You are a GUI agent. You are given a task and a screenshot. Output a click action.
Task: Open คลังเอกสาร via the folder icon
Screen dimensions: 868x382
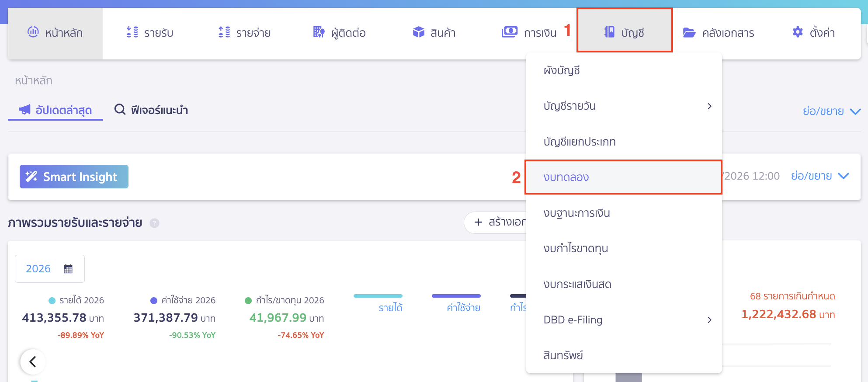pos(690,32)
